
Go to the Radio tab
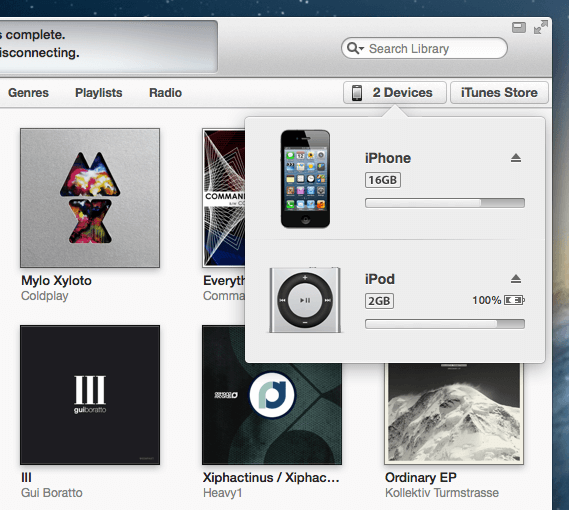pyautogui.click(x=165, y=93)
